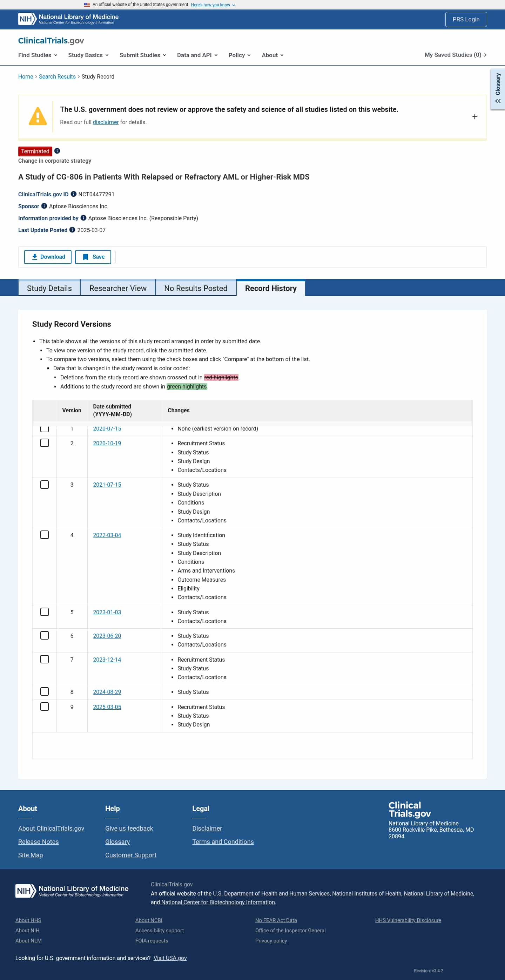
Task: Click the NIH National Library of Medicine header logo
Action: coord(68,19)
